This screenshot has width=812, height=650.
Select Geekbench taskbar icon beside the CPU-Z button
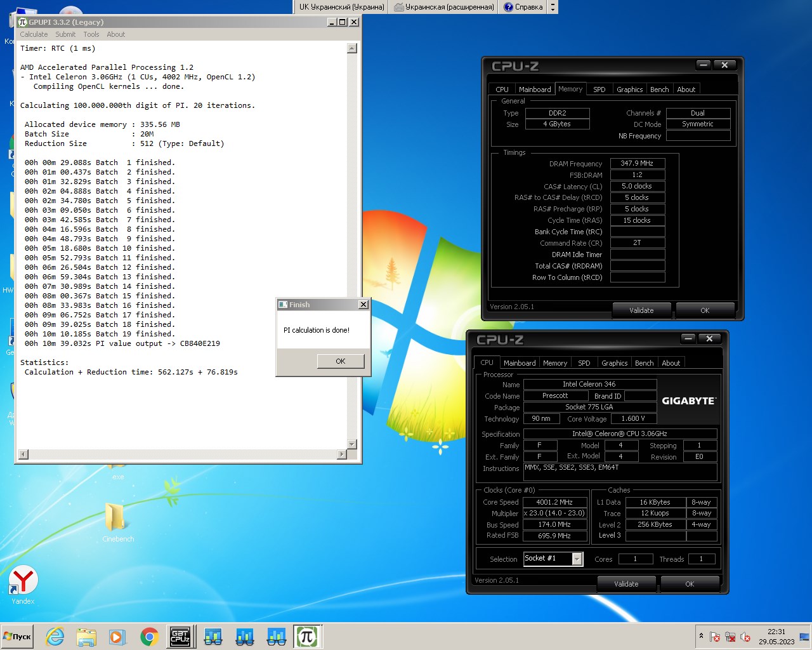(x=213, y=637)
